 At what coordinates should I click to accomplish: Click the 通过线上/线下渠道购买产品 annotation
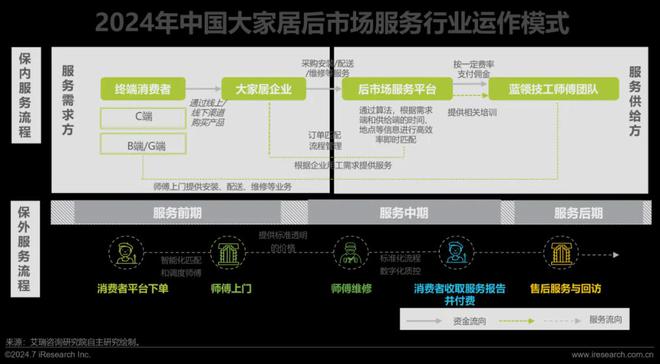[x=208, y=113]
